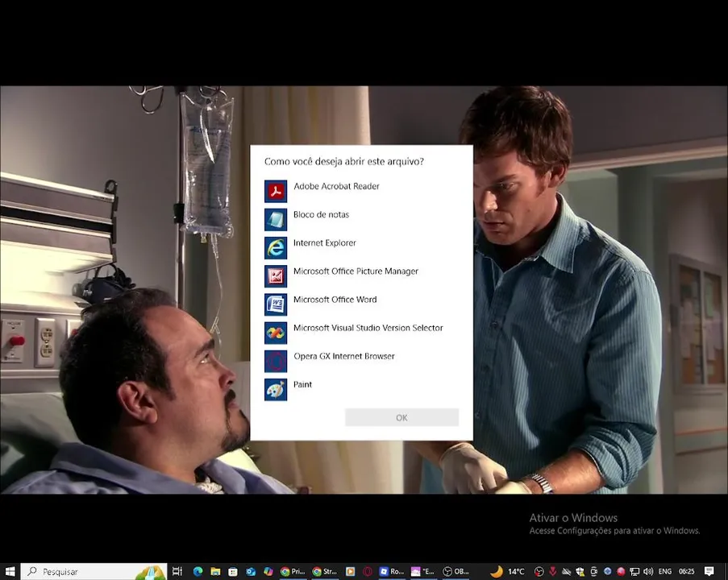
Task: Switch to the "E..." taskbar window
Action: (x=423, y=571)
